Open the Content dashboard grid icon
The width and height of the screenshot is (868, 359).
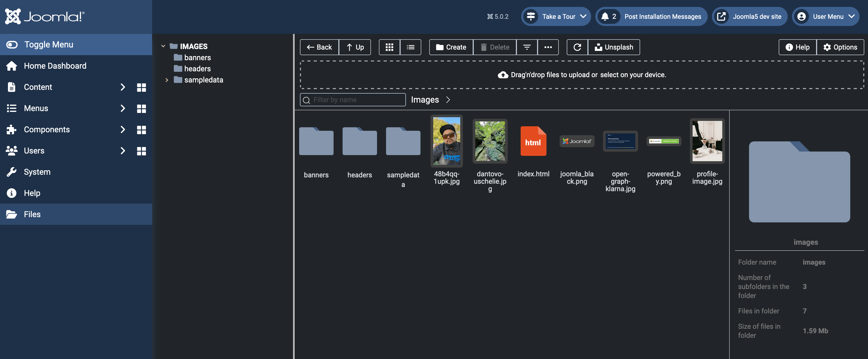coord(141,88)
